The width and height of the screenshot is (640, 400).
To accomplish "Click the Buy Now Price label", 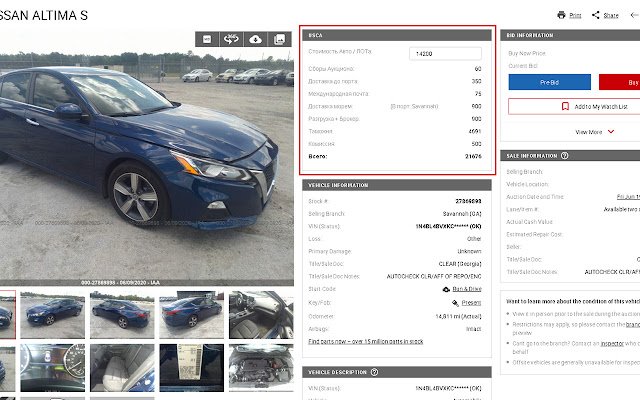I will point(527,53).
